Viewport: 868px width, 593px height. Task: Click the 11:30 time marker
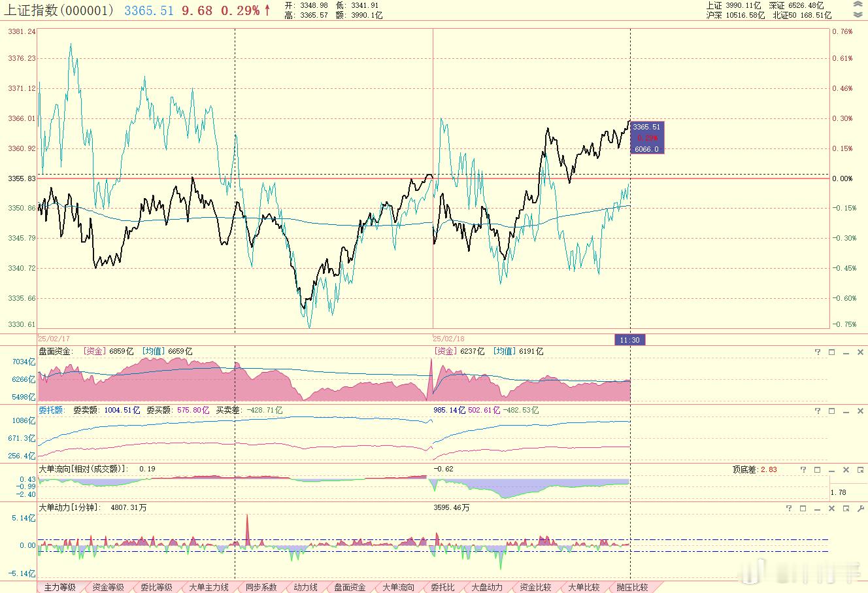click(x=629, y=340)
